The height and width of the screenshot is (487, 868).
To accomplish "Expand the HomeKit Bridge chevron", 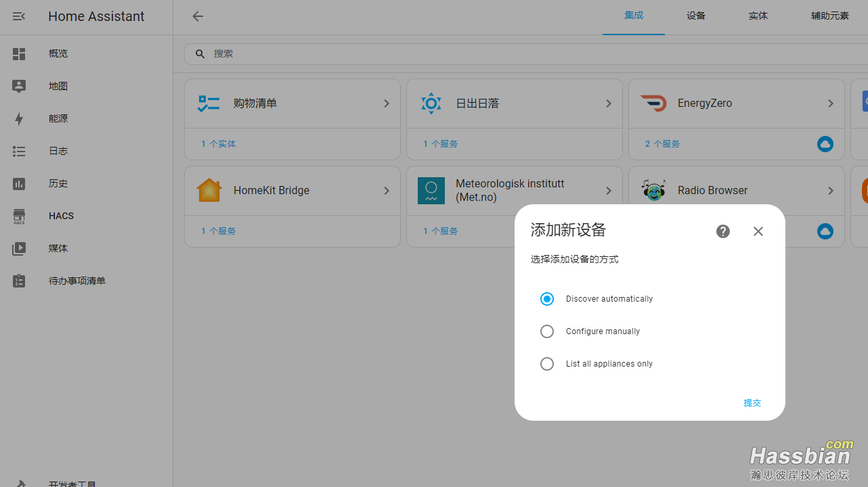I will (x=387, y=191).
